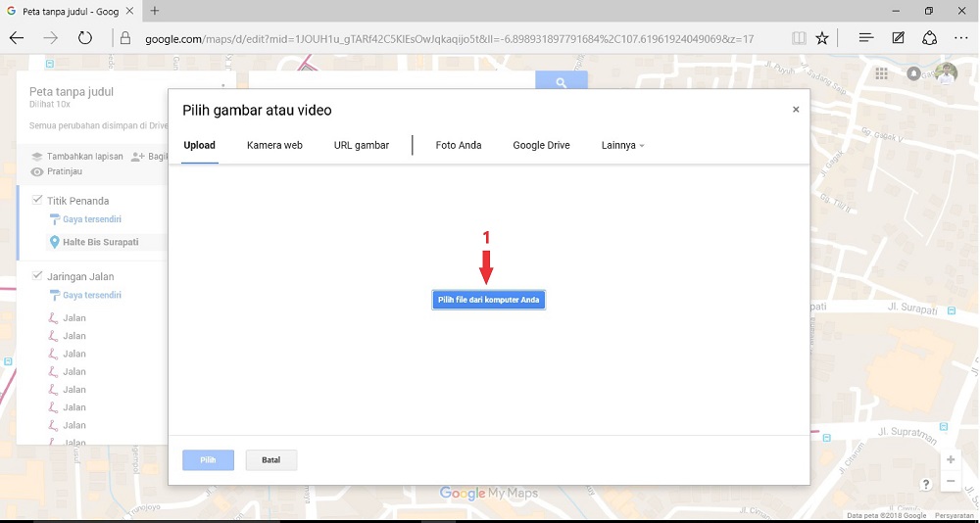The width and height of the screenshot is (980, 523).
Task: Click the Batal button
Action: pyautogui.click(x=271, y=460)
